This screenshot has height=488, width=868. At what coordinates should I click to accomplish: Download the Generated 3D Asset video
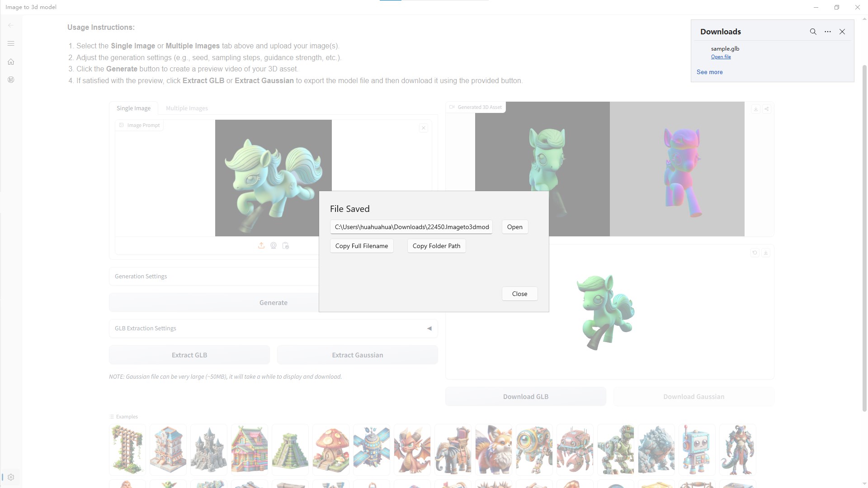756,109
